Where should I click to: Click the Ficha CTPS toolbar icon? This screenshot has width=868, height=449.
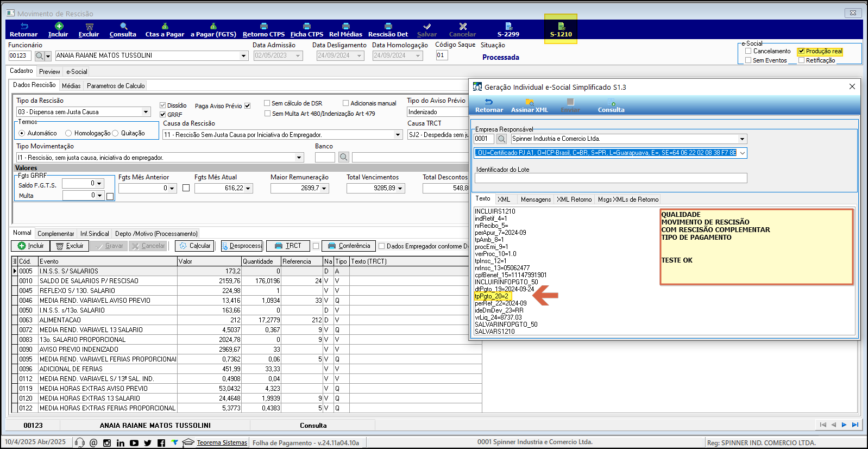coord(307,30)
